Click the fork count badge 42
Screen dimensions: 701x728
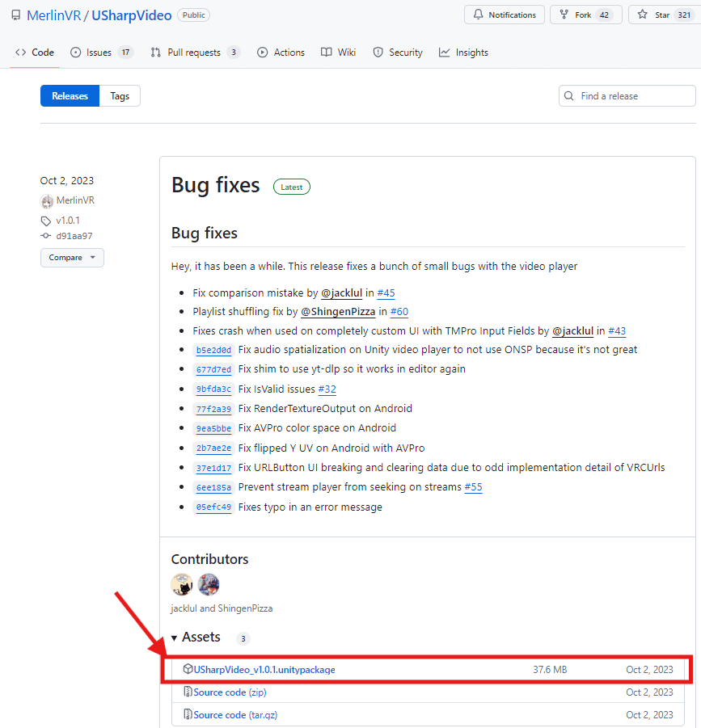[x=604, y=15]
